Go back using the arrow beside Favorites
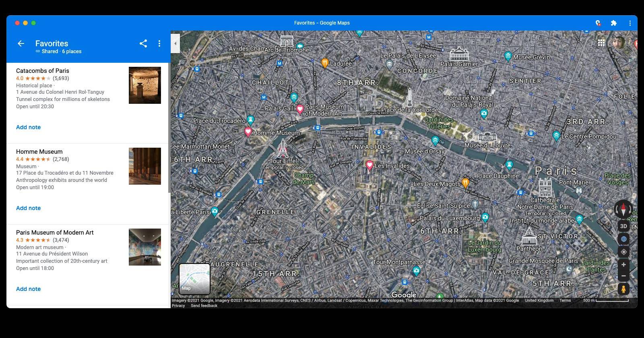This screenshot has height=338, width=644. pos(21,43)
